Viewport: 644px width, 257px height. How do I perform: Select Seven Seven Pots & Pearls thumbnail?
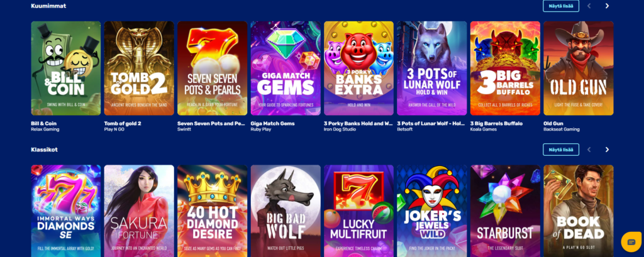pos(213,68)
